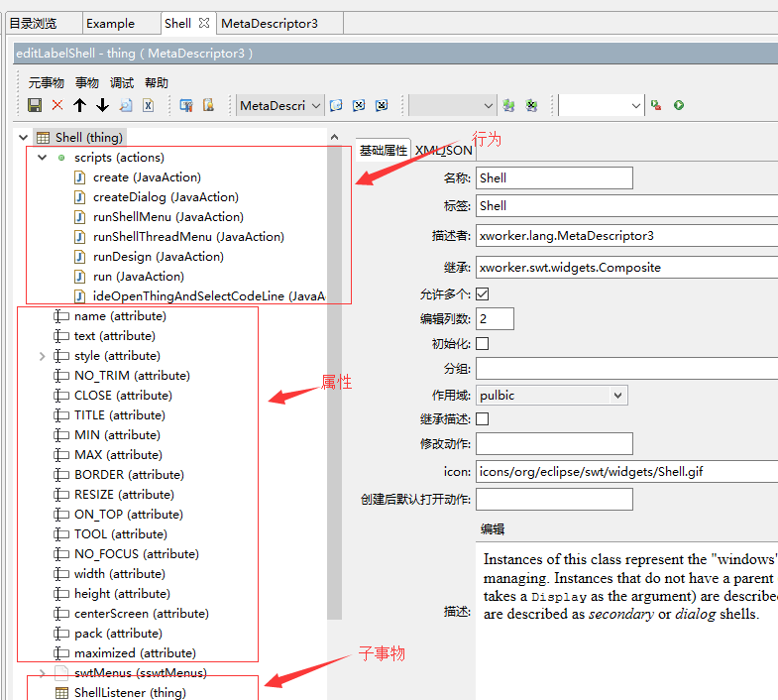
Task: Toggle the 继承描述 checkbox
Action: [483, 419]
